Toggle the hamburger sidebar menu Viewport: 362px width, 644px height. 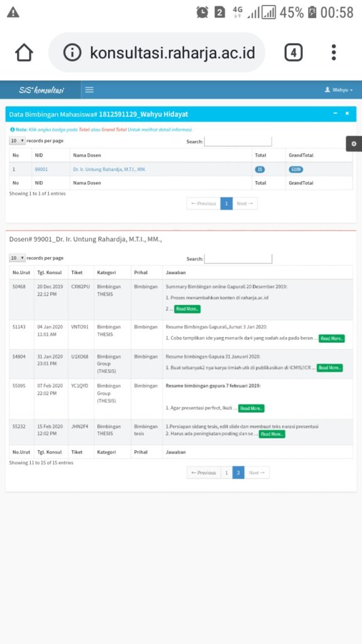pos(89,90)
